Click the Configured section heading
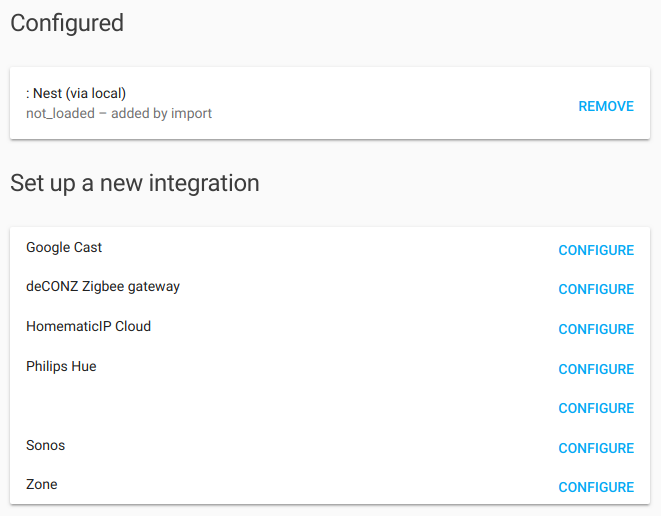This screenshot has width=661, height=516. [67, 23]
